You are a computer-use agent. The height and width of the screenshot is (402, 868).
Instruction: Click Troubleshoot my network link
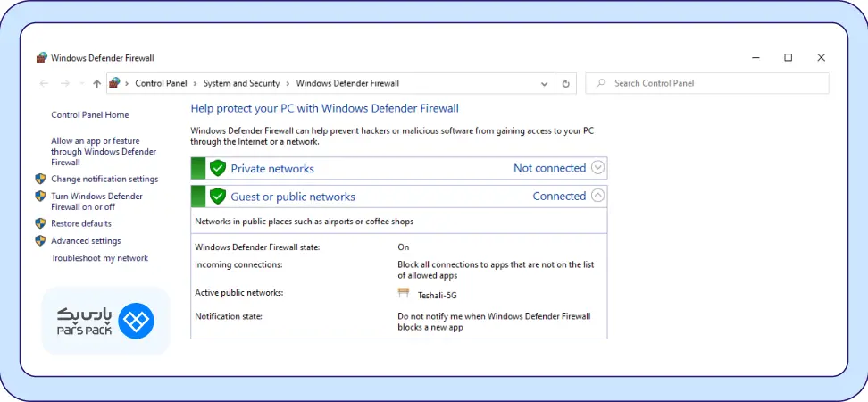[100, 258]
